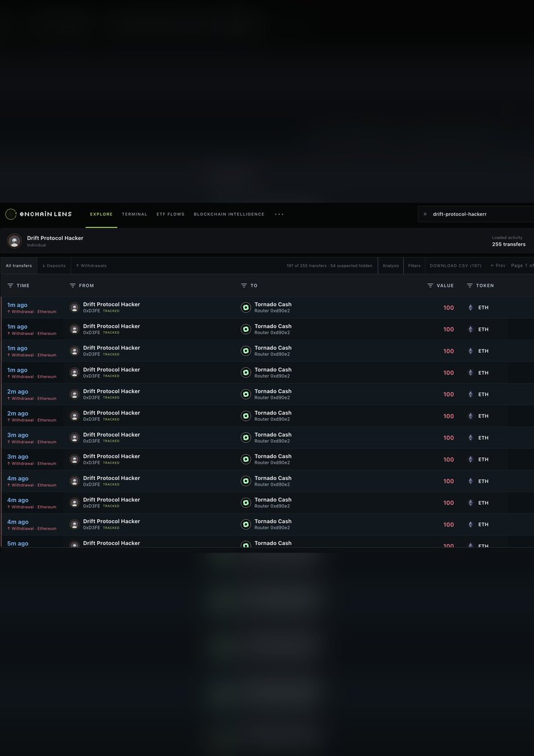Screen dimensions: 534x756
Task: Click the hacker avatar in the 5m ago row
Action: [74, 544]
